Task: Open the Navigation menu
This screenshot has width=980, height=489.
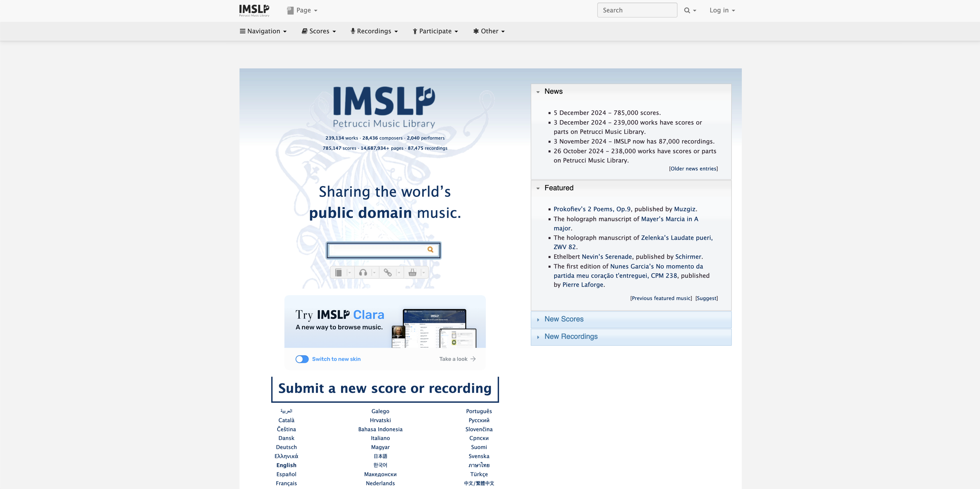Action: [263, 31]
